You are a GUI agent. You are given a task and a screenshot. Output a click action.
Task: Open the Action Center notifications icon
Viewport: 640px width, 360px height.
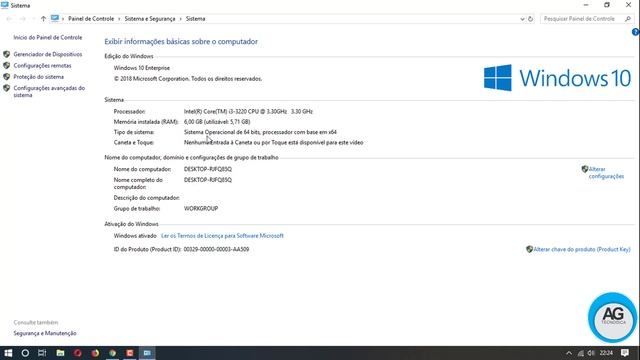pos(625,353)
